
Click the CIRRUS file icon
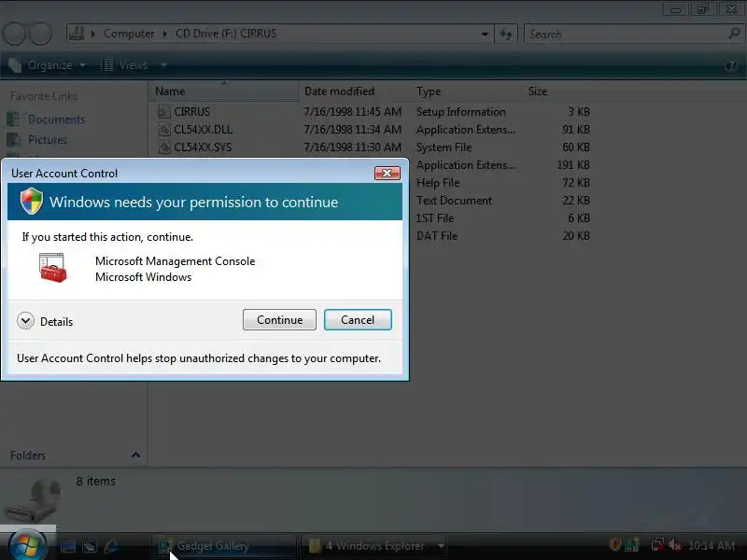[164, 112]
